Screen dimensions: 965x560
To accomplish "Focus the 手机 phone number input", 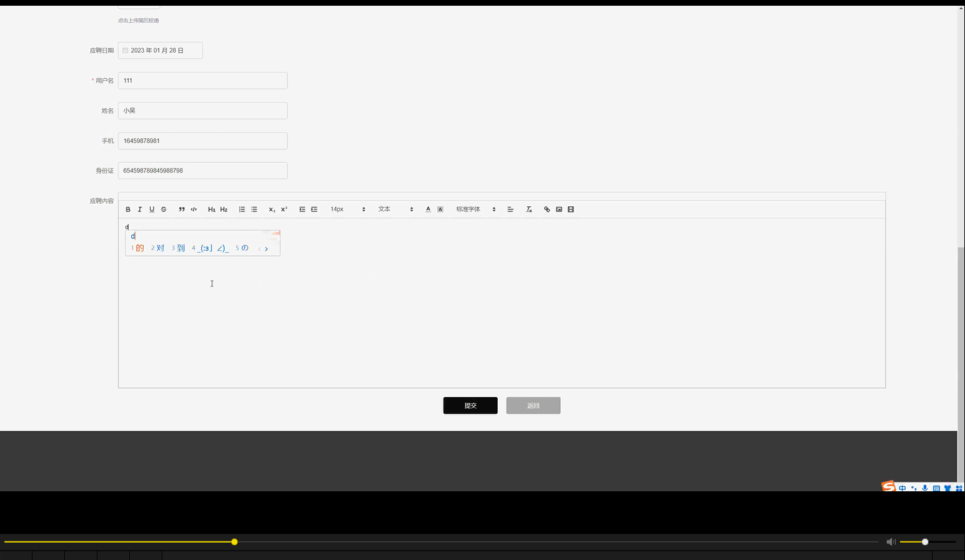I will (202, 141).
